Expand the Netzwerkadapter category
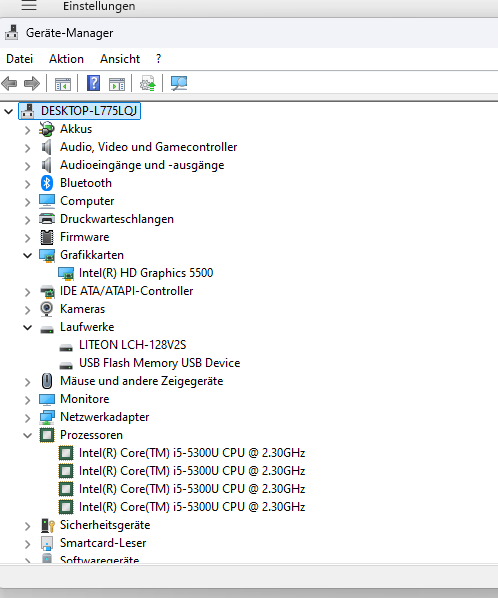The height and width of the screenshot is (598, 498). [27, 418]
